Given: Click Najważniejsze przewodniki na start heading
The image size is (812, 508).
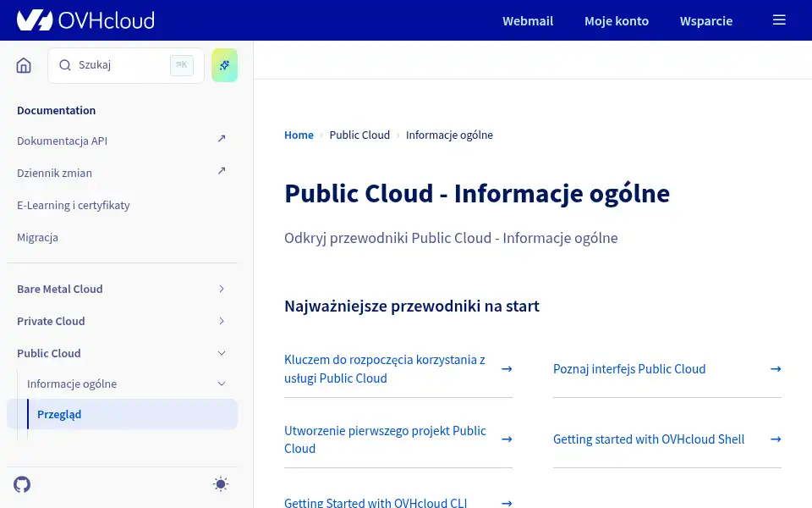Looking at the screenshot, I should tap(412, 306).
